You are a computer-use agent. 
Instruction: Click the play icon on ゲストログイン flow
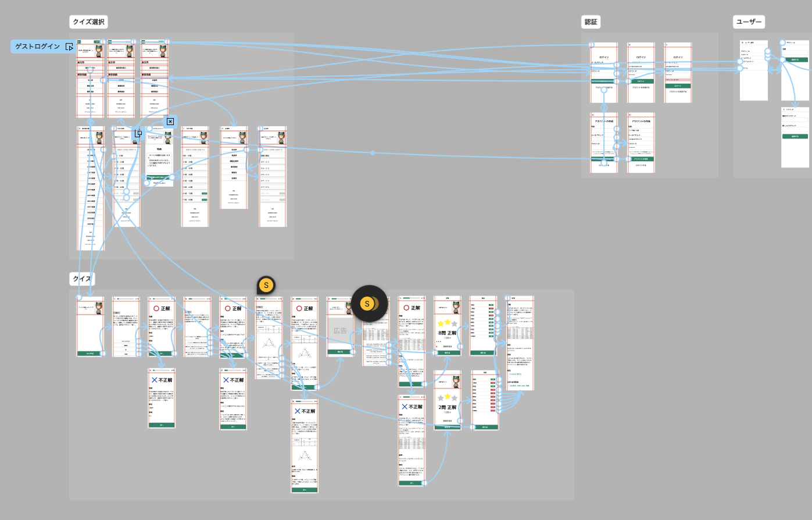[69, 47]
